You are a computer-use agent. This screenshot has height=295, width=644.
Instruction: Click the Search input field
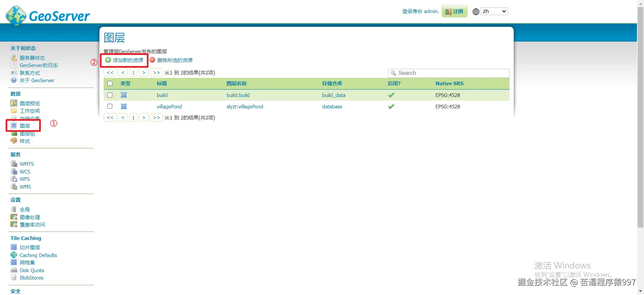(448, 73)
